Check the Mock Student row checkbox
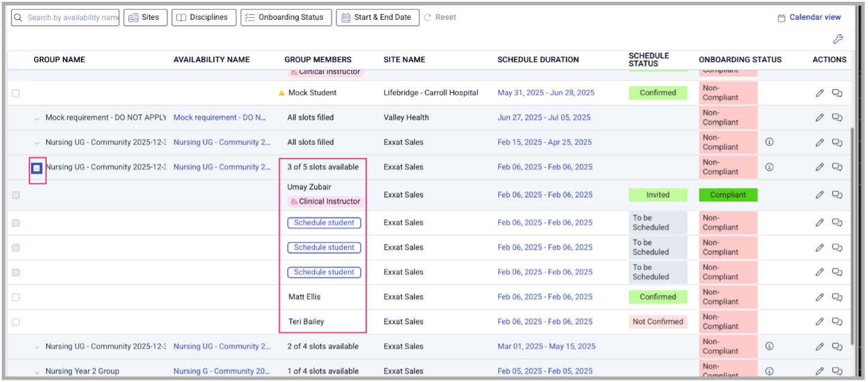 click(16, 93)
